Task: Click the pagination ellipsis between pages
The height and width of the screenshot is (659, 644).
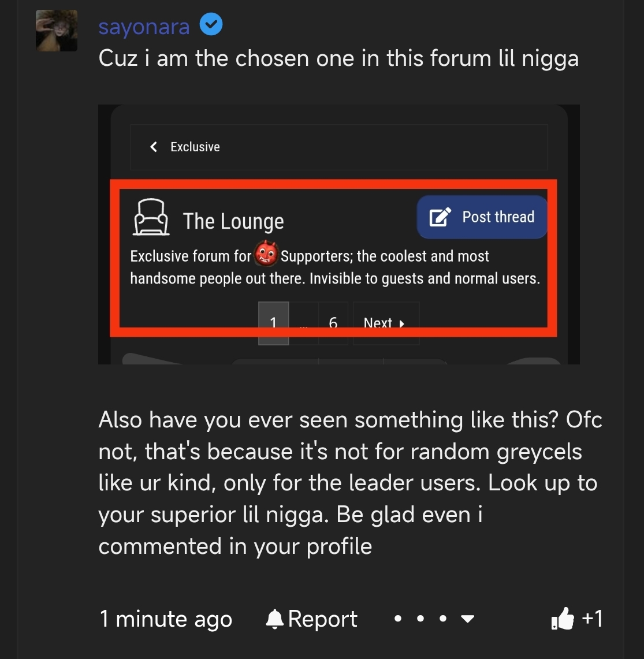Action: pos(303,323)
